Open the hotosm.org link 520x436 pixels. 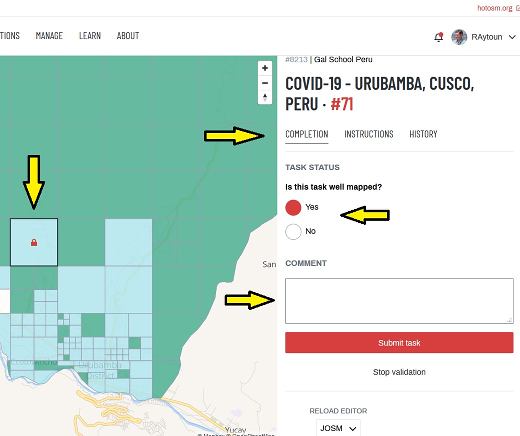point(495,8)
